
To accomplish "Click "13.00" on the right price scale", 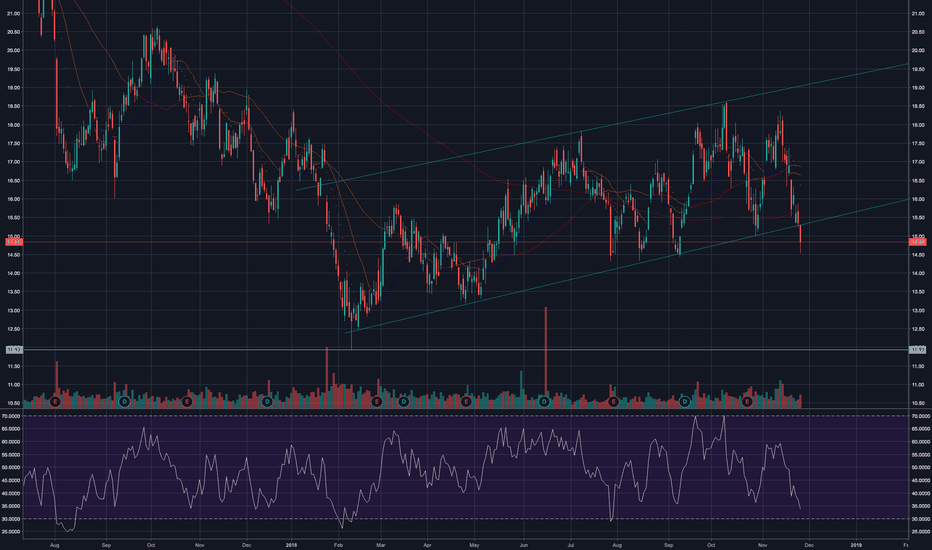I will (918, 310).
